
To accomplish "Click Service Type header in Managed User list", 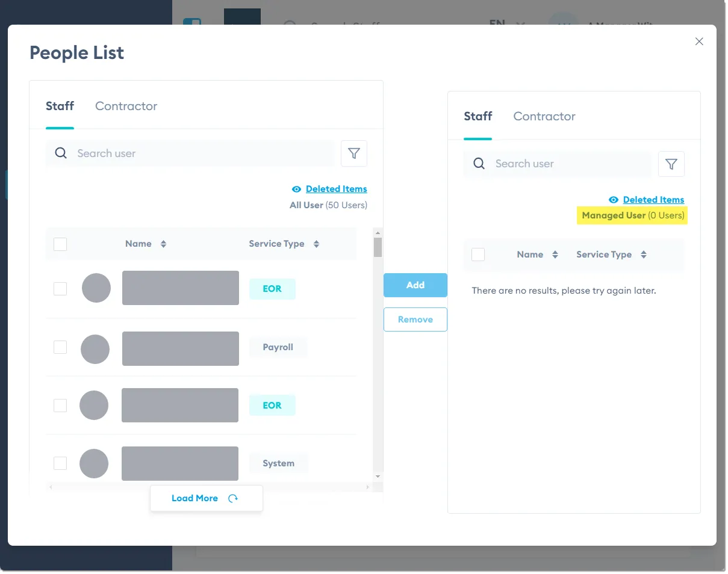I will (604, 255).
